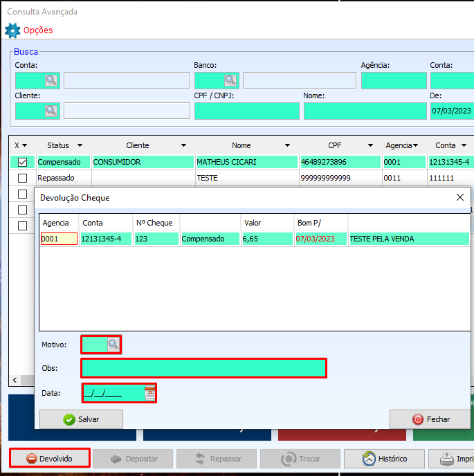
Task: Click the grid horizontal scrollbar left arrow
Action: coord(15,380)
